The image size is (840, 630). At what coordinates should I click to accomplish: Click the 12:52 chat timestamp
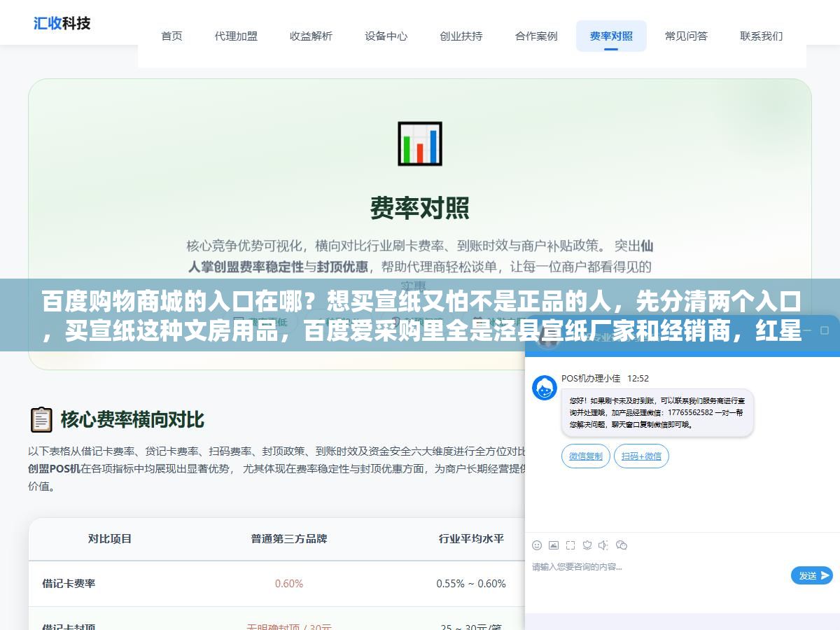(x=638, y=378)
